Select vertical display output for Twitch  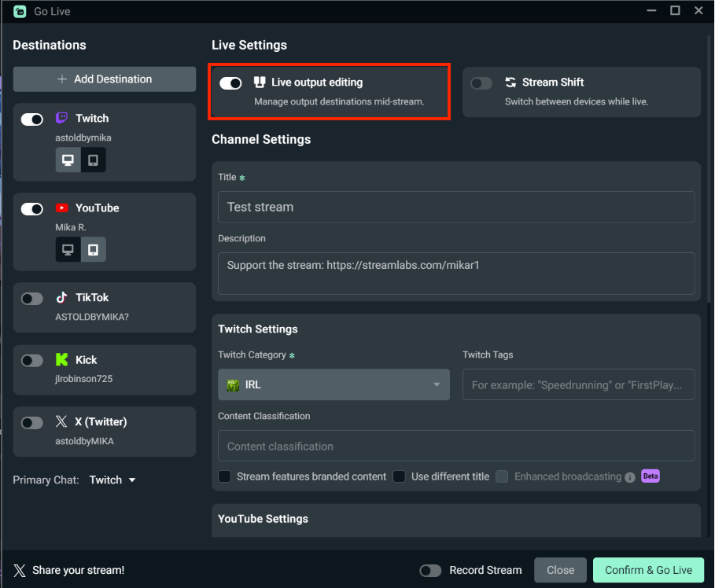pos(93,160)
